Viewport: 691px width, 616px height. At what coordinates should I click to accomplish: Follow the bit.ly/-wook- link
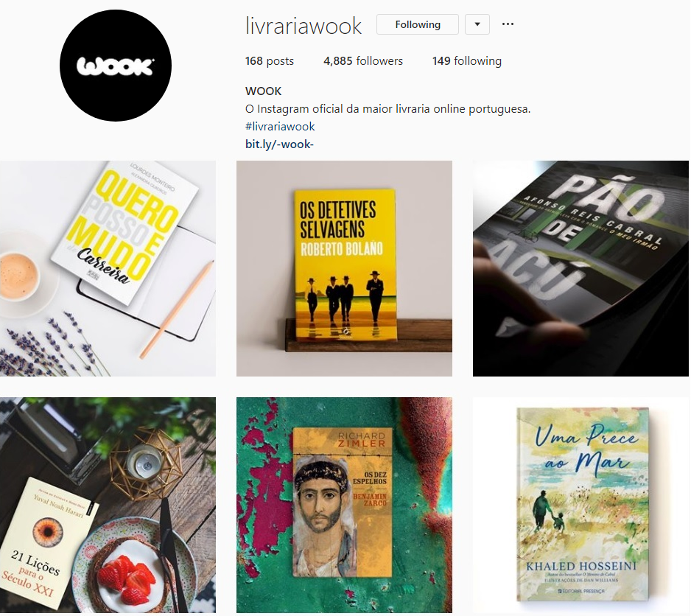(x=279, y=144)
